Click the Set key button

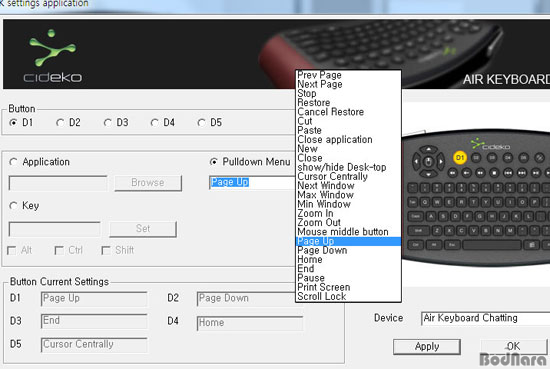click(143, 229)
